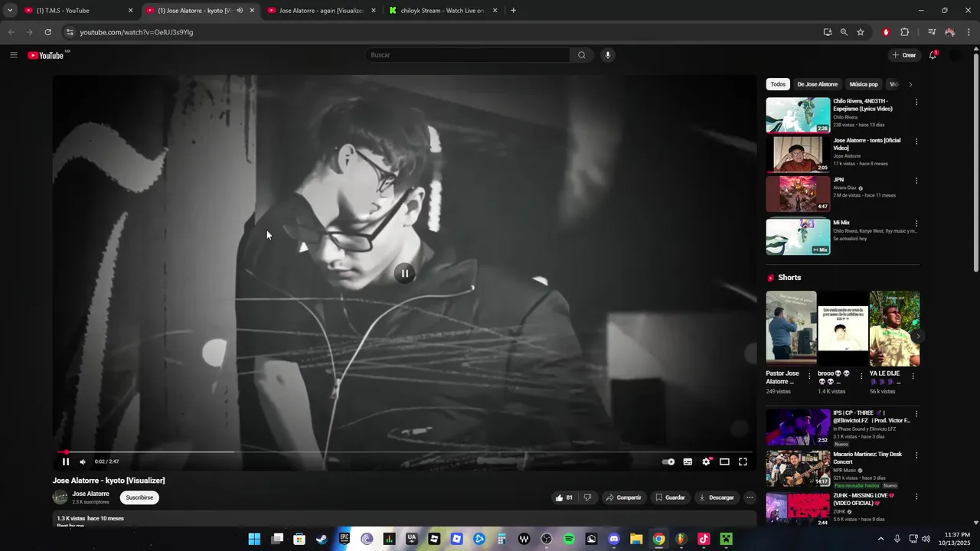Screen dimensions: 980x551
Task: Open the Pastor Jose Alatorre short
Action: (791, 328)
